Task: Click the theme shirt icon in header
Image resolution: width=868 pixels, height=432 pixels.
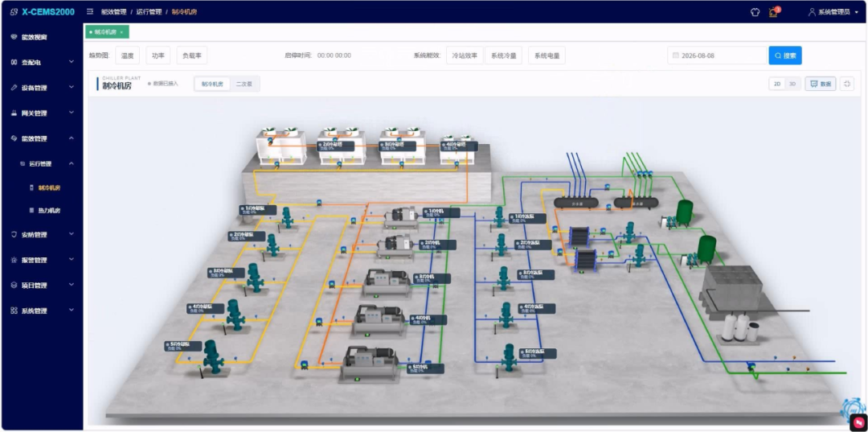Action: [754, 11]
